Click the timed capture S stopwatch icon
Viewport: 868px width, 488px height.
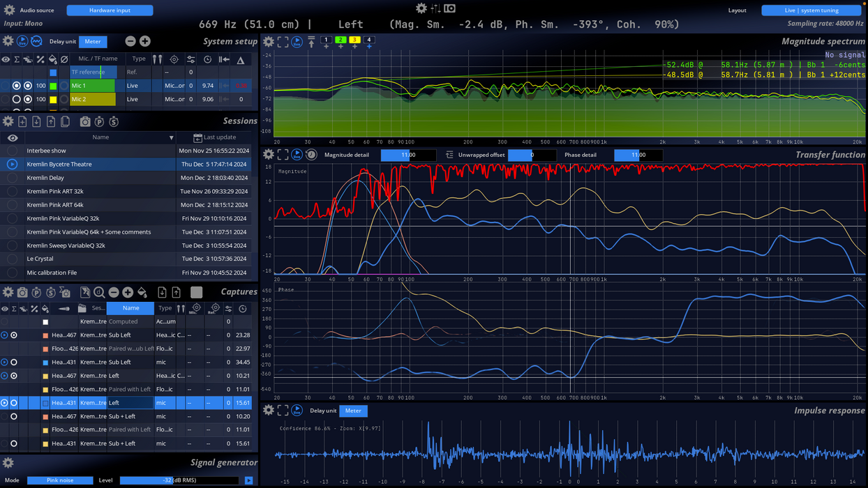[50, 292]
